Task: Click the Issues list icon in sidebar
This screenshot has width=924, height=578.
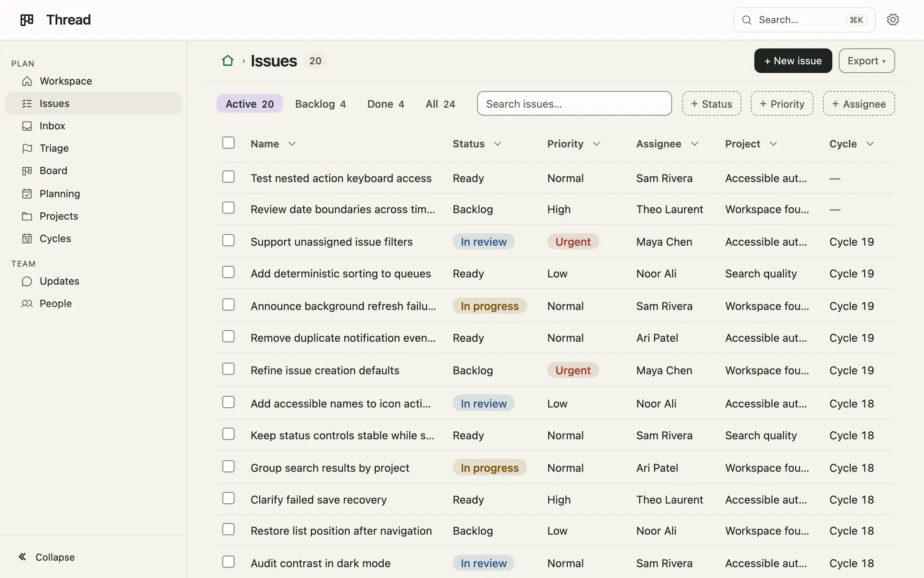Action: point(27,104)
